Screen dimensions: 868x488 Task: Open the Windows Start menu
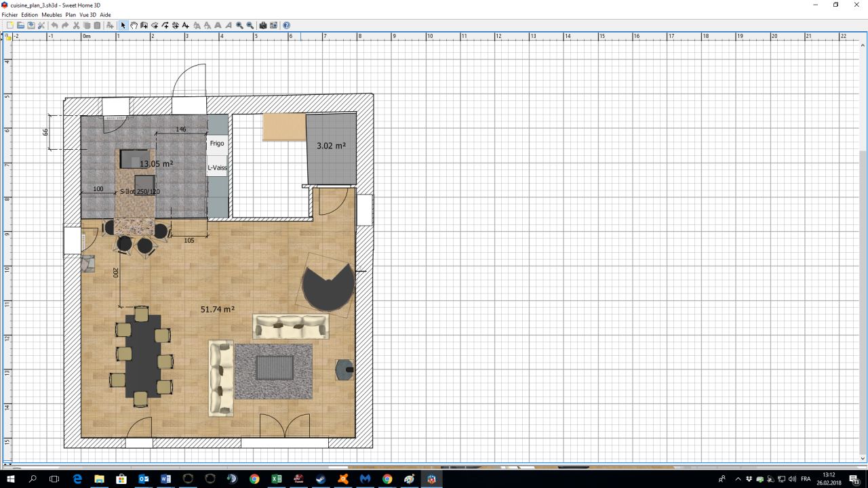[11, 479]
